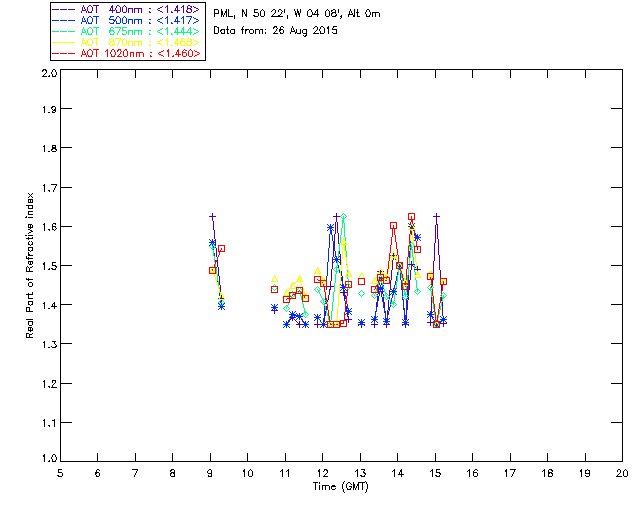Click the PML station location title text

(x=297, y=14)
